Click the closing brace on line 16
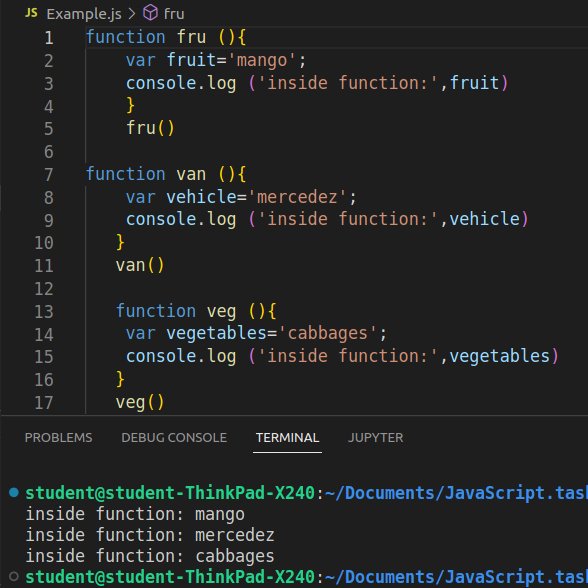Viewport: 588px width, 588px height. [x=120, y=379]
